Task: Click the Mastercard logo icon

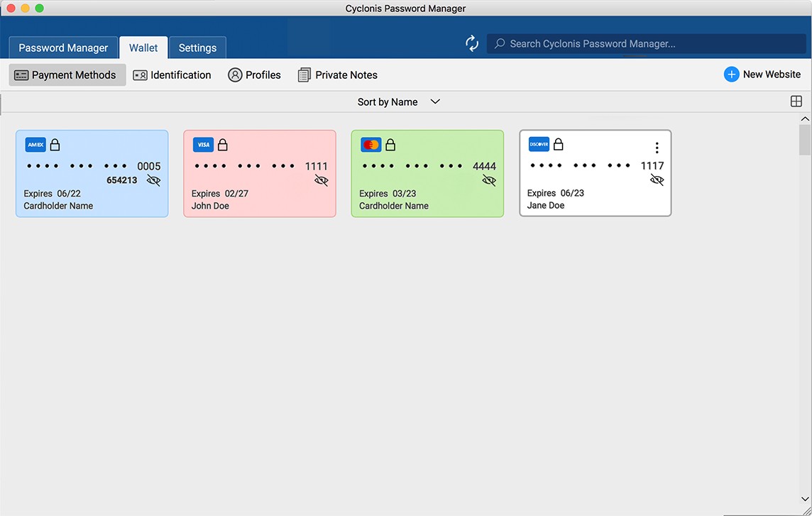Action: pos(371,145)
